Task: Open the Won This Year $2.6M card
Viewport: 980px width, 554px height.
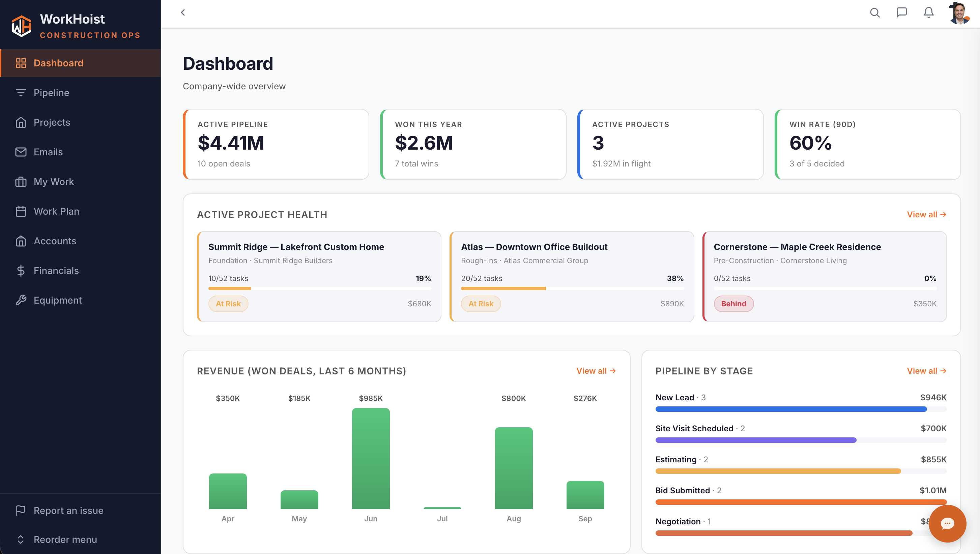Action: click(x=473, y=144)
